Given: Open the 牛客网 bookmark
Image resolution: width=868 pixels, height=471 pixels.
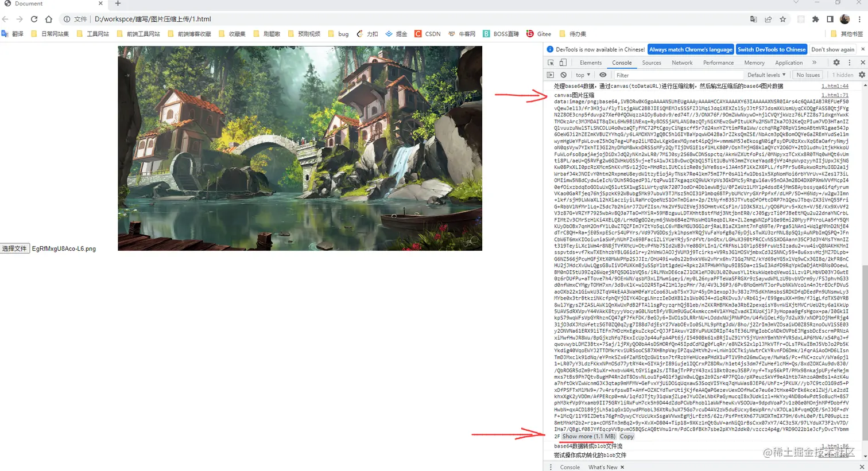Looking at the screenshot, I should 462,34.
